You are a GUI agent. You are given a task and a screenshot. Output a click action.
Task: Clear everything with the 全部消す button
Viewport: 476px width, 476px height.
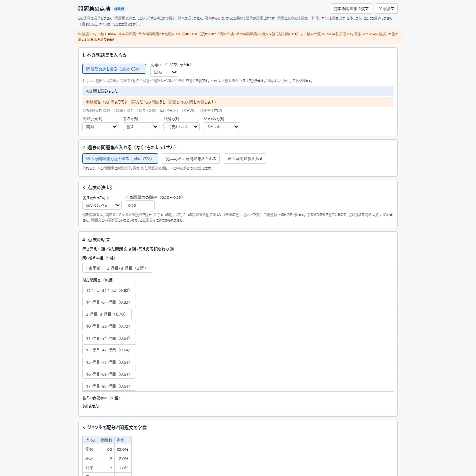[x=386, y=9]
